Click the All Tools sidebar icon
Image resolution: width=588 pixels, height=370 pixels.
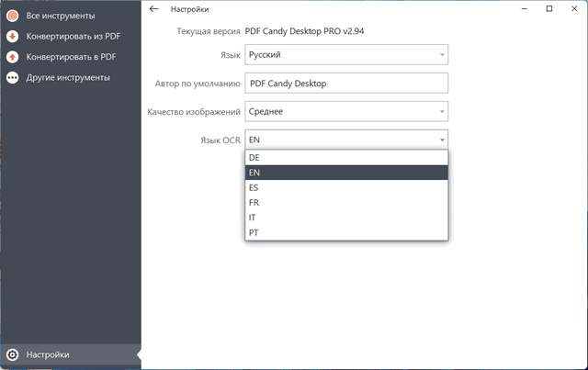(12, 17)
